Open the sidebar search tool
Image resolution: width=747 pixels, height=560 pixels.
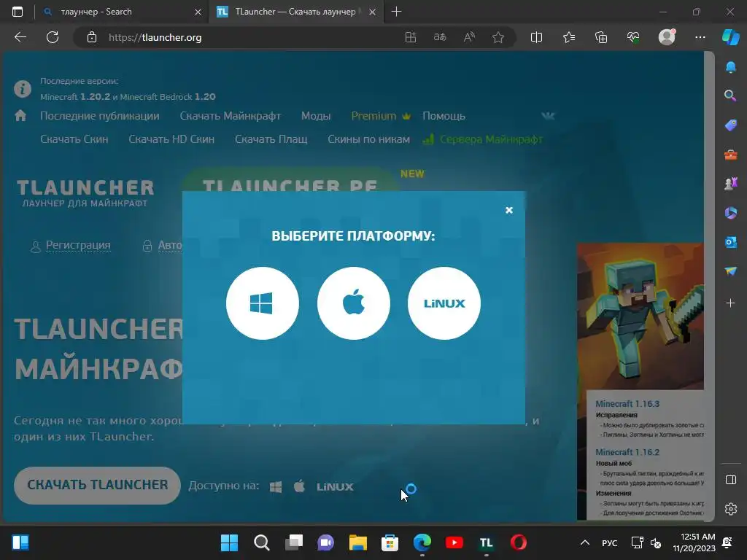click(x=730, y=96)
